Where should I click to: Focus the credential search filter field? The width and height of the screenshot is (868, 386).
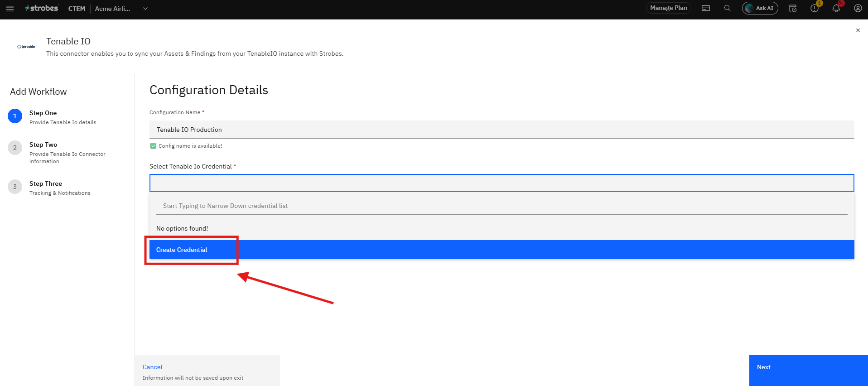pyautogui.click(x=502, y=206)
